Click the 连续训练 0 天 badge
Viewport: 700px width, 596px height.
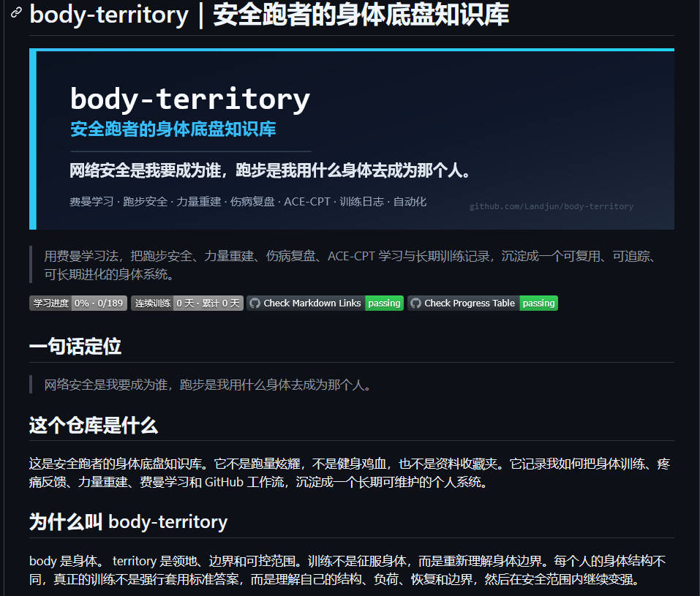187,303
